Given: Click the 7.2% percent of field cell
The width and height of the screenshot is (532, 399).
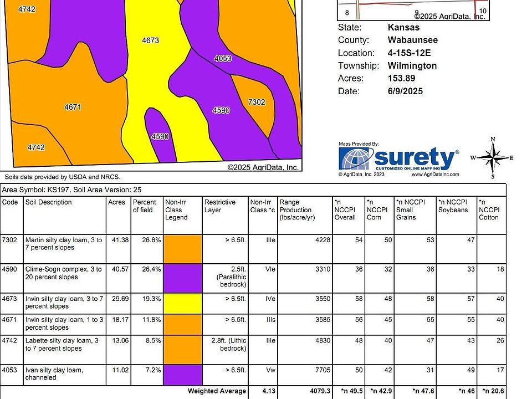Looking at the screenshot, I should pyautogui.click(x=154, y=370).
